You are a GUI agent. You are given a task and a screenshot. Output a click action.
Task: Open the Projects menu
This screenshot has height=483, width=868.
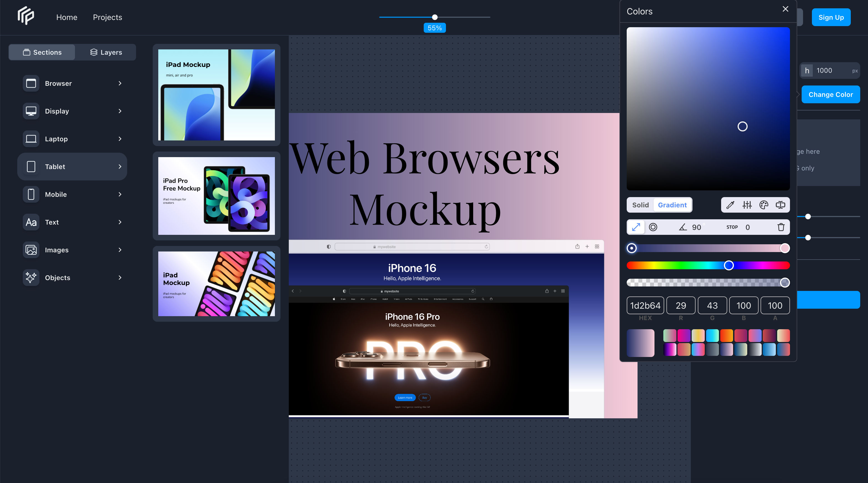click(x=107, y=17)
